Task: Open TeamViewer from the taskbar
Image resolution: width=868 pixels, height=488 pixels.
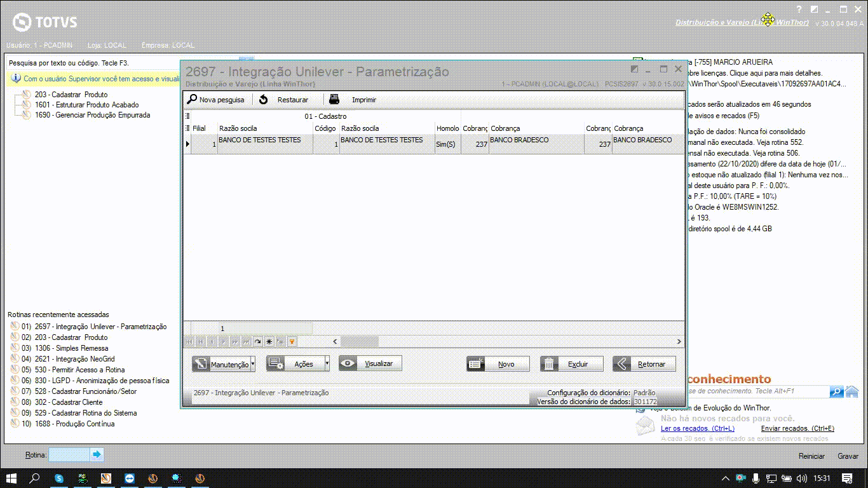Action: (129, 478)
